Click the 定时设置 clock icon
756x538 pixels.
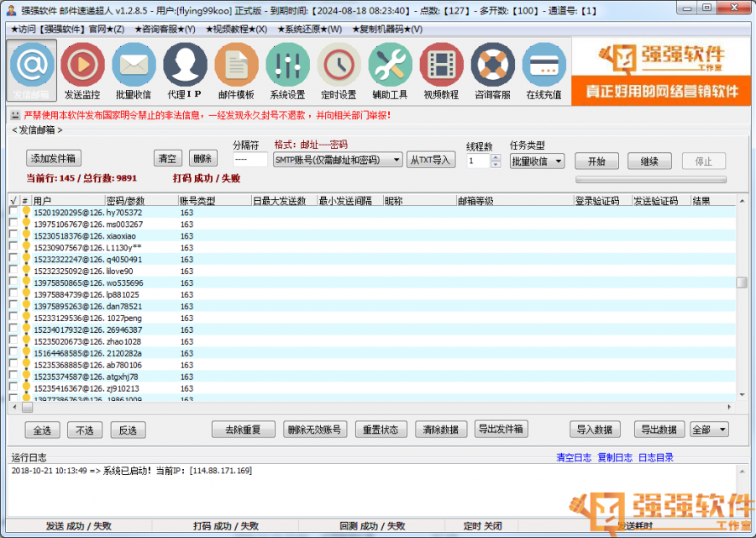pos(339,66)
